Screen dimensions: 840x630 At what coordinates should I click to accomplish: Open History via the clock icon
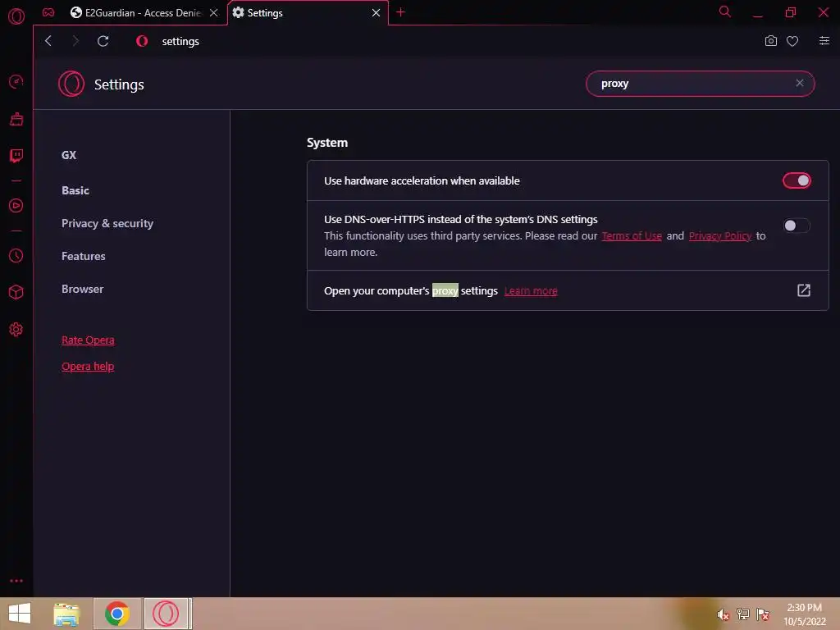pyautogui.click(x=16, y=256)
